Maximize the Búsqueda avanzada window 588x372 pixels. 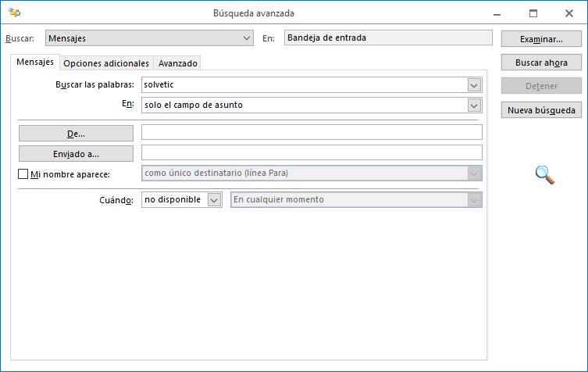pyautogui.click(x=533, y=13)
